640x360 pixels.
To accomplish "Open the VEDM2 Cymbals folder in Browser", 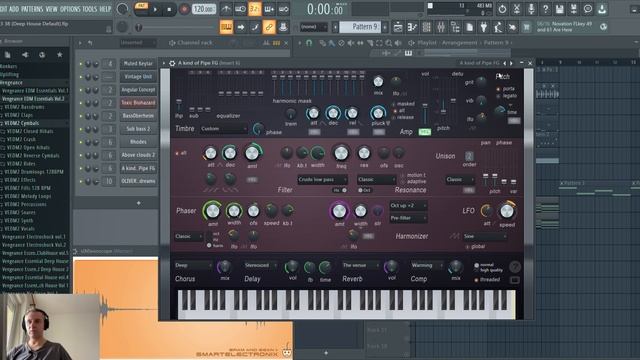I will pyautogui.click(x=22, y=123).
